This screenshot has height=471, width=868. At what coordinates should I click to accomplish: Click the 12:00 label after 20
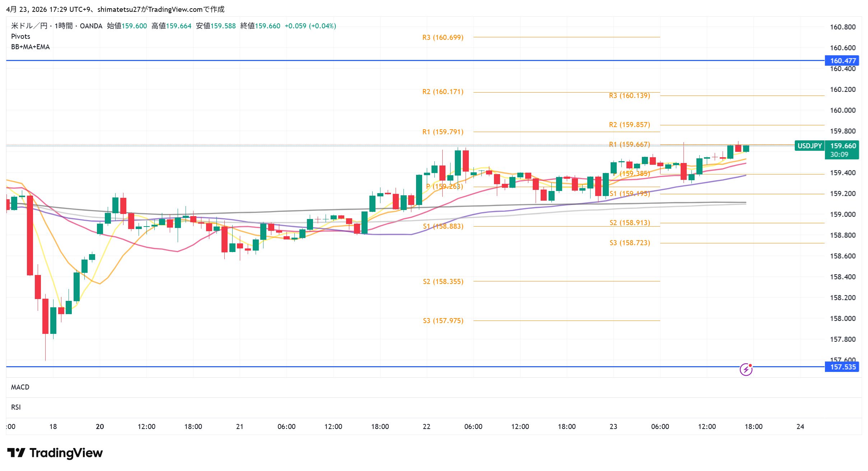[146, 426]
